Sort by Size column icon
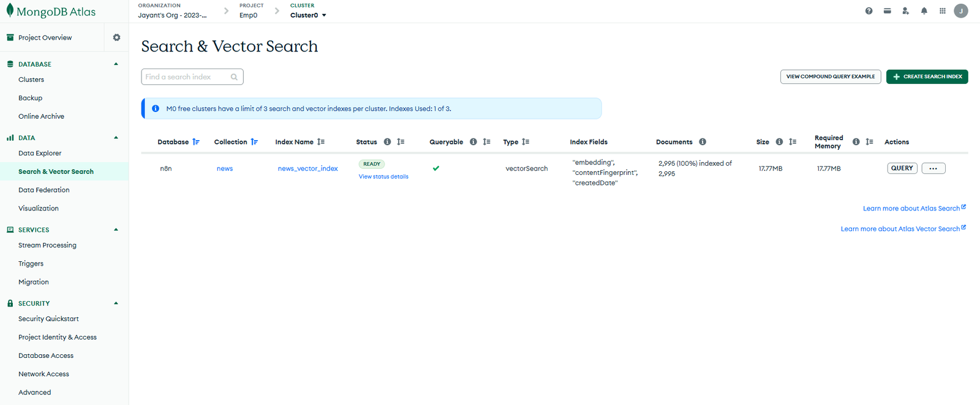 [x=793, y=142]
